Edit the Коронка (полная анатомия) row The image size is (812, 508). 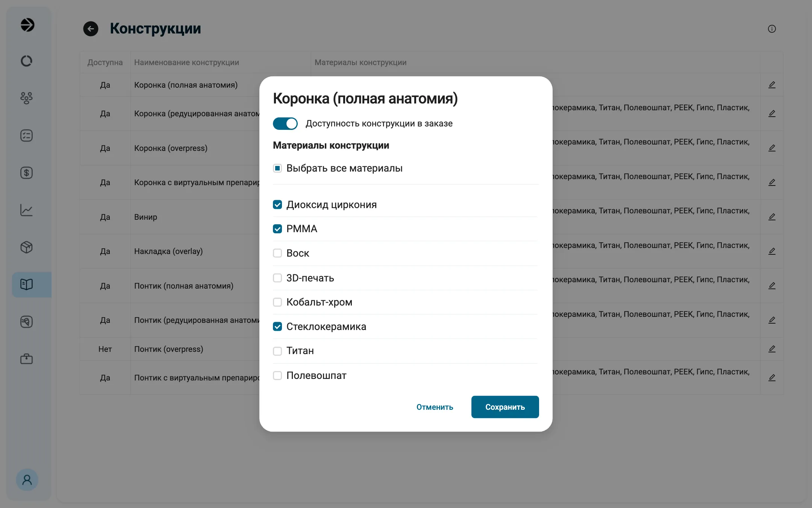pyautogui.click(x=772, y=85)
